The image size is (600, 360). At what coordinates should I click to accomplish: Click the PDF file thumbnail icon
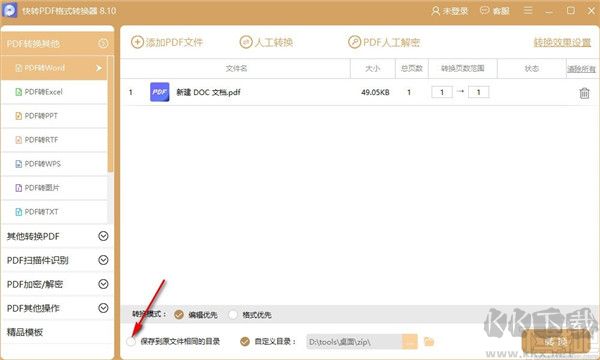point(160,92)
